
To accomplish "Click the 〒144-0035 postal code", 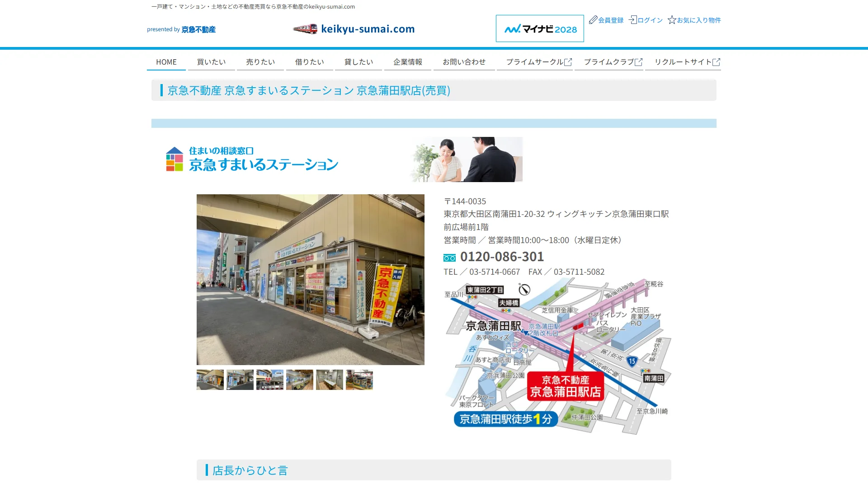I will (x=465, y=202).
